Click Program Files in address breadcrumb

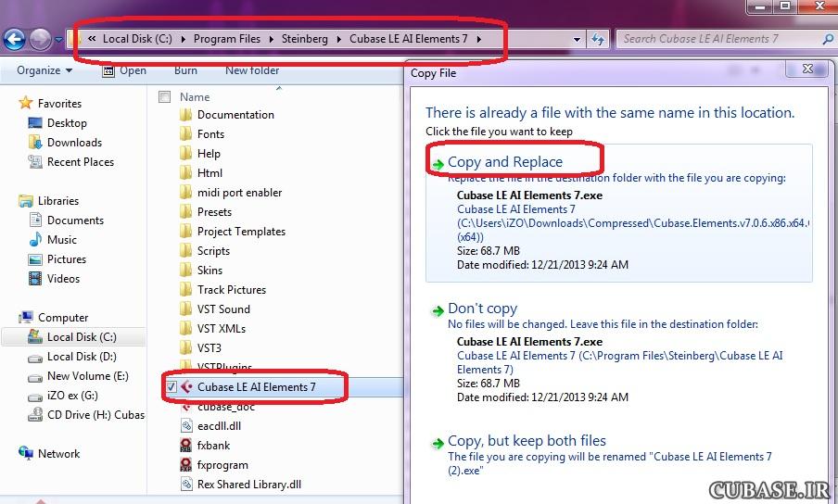tap(226, 39)
